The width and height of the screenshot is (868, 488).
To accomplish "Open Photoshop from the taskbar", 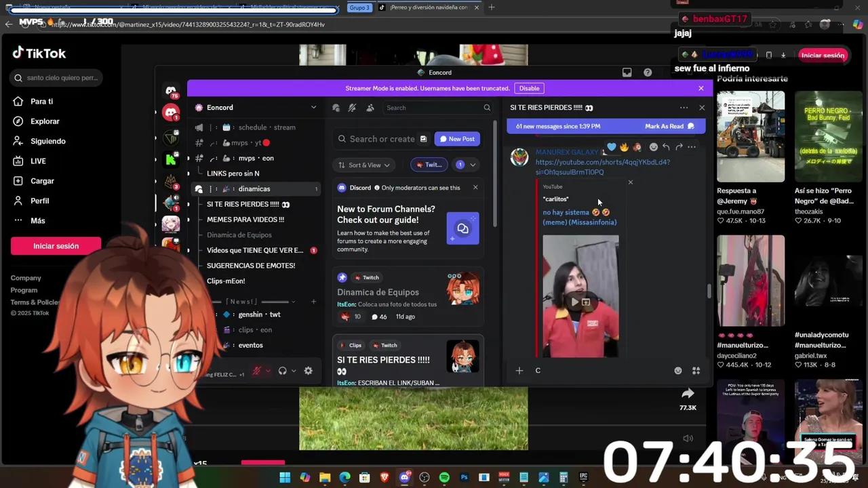I will (x=464, y=477).
